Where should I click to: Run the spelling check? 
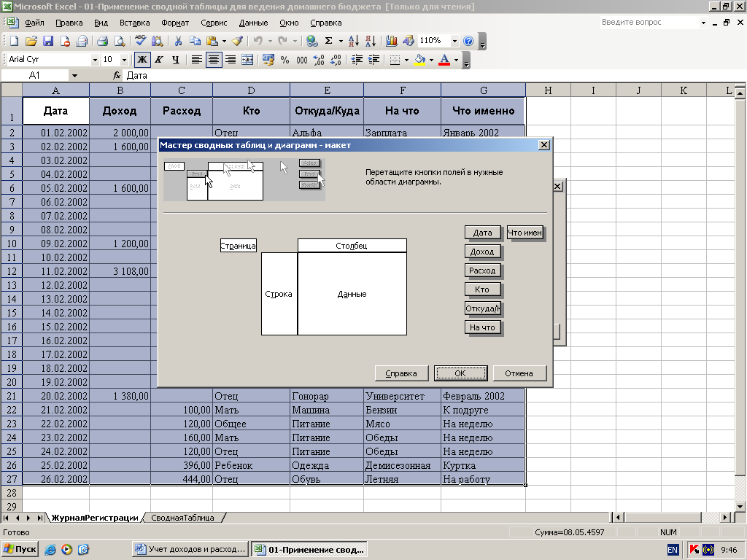tap(140, 41)
